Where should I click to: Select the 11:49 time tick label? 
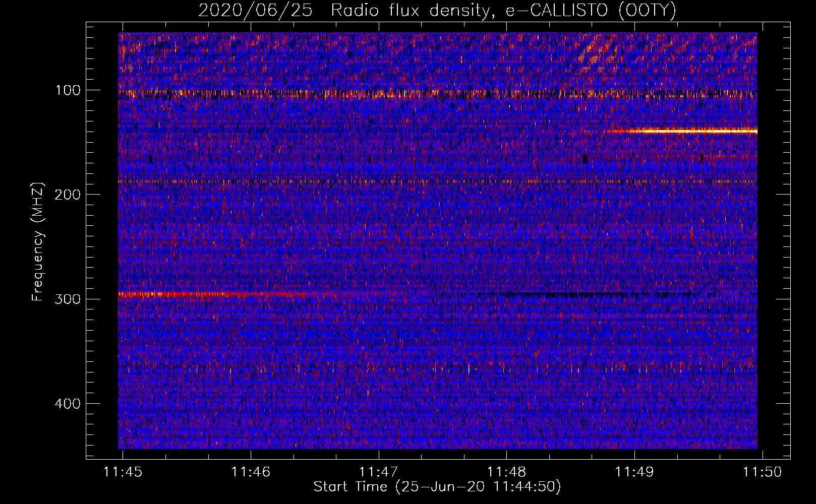[634, 472]
